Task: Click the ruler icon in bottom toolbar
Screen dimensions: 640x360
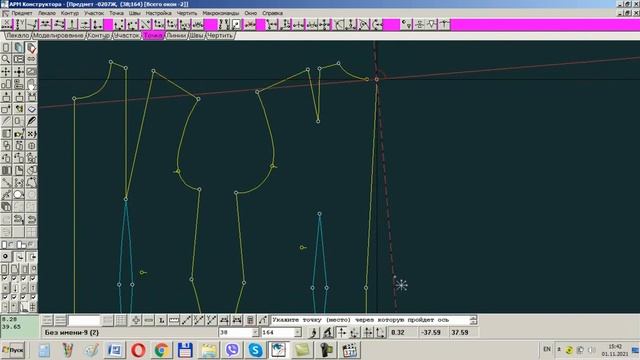Action: point(174,320)
